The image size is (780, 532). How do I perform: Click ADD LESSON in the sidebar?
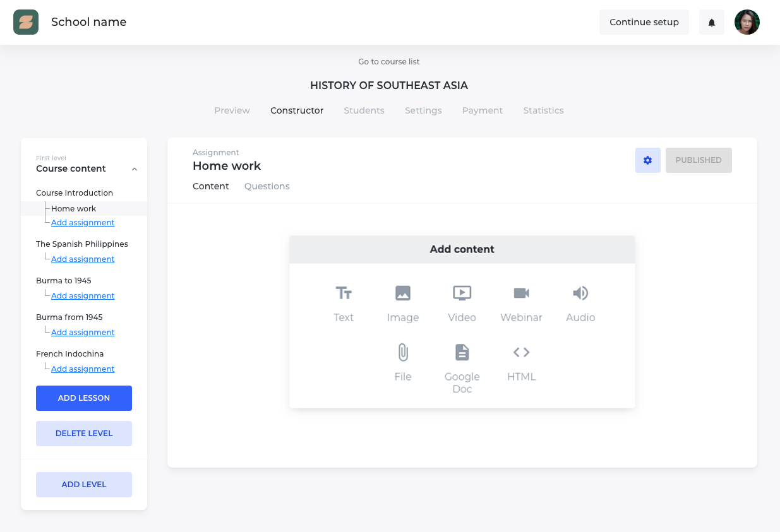pos(83,398)
